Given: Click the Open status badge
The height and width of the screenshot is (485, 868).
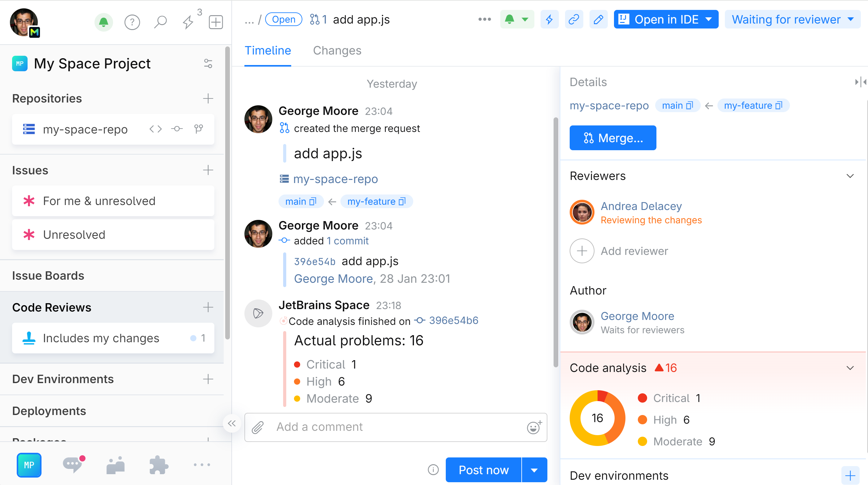Looking at the screenshot, I should pyautogui.click(x=283, y=19).
